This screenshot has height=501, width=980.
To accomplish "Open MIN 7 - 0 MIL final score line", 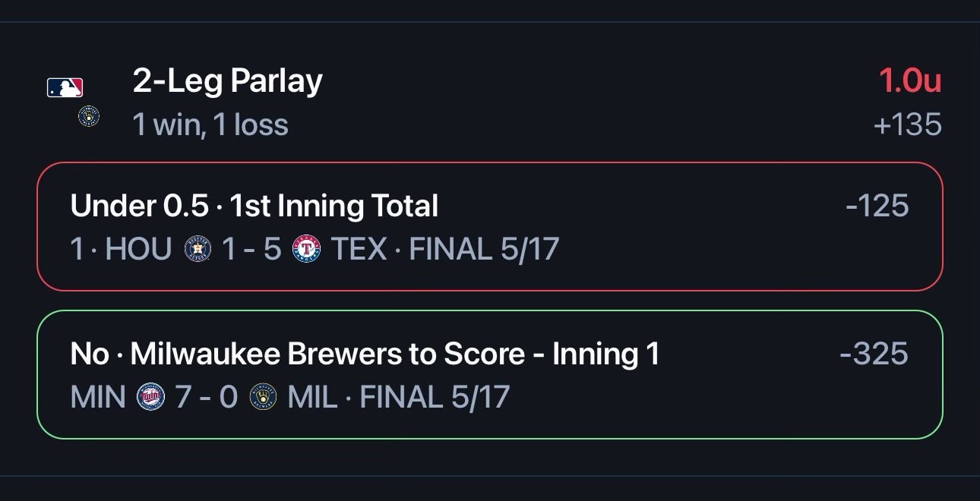I will [x=290, y=397].
